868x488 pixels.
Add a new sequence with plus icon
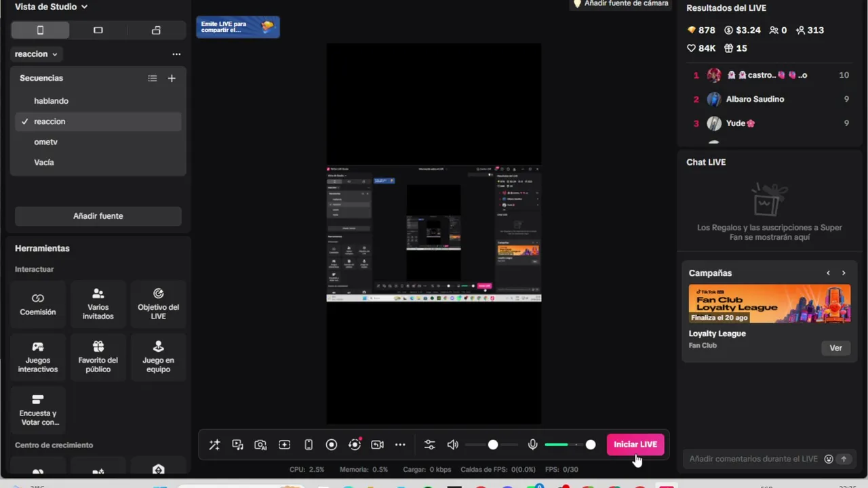(172, 79)
